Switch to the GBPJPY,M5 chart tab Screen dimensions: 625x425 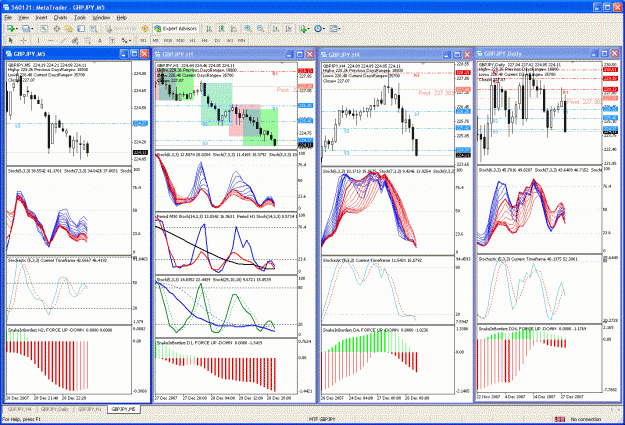[124, 409]
